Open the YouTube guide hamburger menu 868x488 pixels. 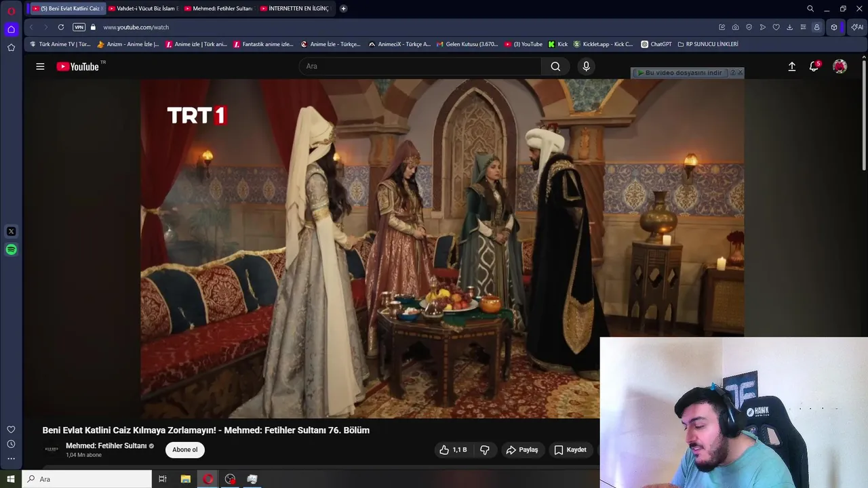point(40,66)
